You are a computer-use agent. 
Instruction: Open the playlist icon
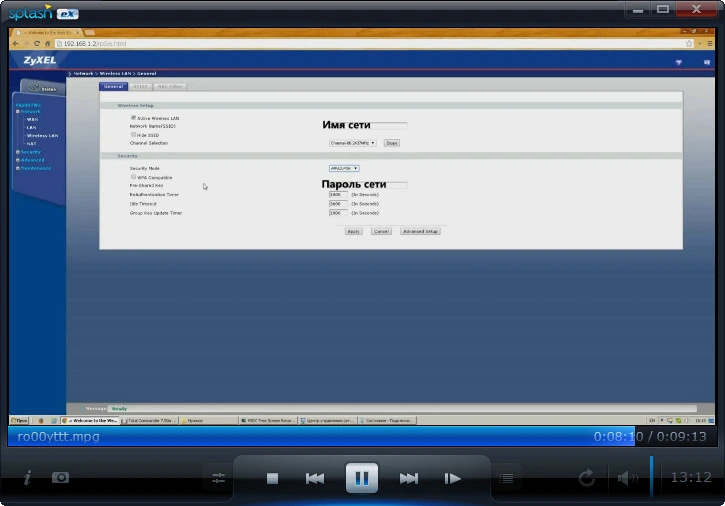506,478
